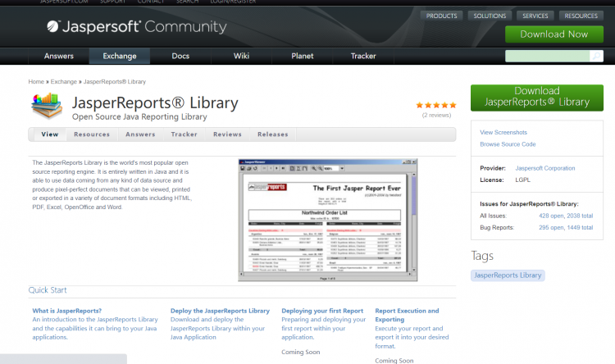Click the JasperReports Library books icon
Image resolution: width=615 pixels, height=364 pixels.
pos(47,106)
